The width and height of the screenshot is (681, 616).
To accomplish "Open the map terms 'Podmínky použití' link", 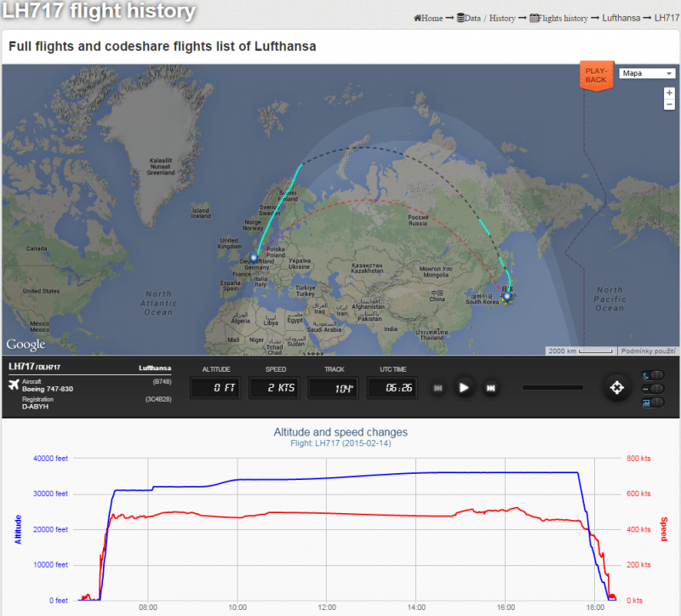I will coord(648,351).
